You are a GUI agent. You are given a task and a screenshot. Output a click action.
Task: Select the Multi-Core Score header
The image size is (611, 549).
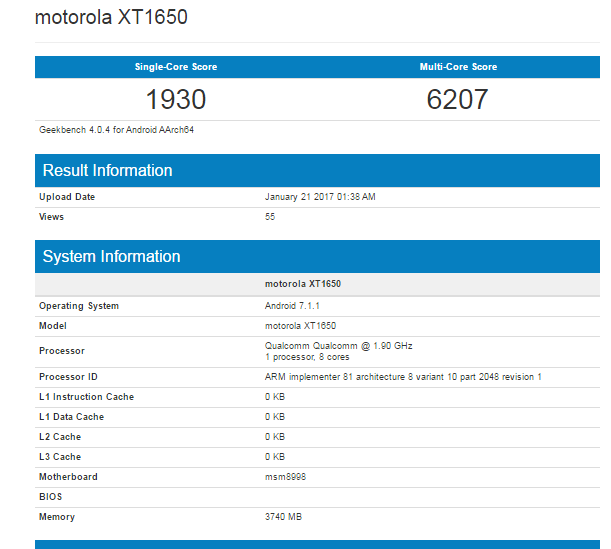click(458, 67)
